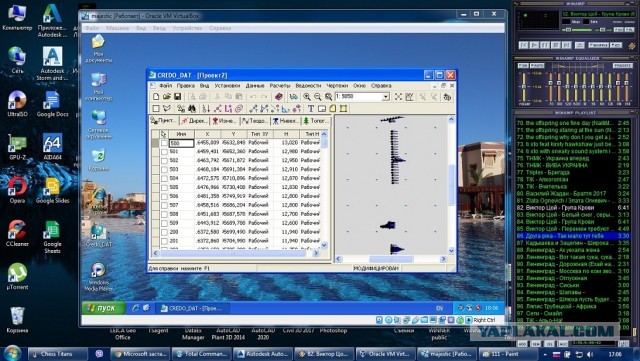Toggle the Winamp equalizer ON button

click(523, 65)
